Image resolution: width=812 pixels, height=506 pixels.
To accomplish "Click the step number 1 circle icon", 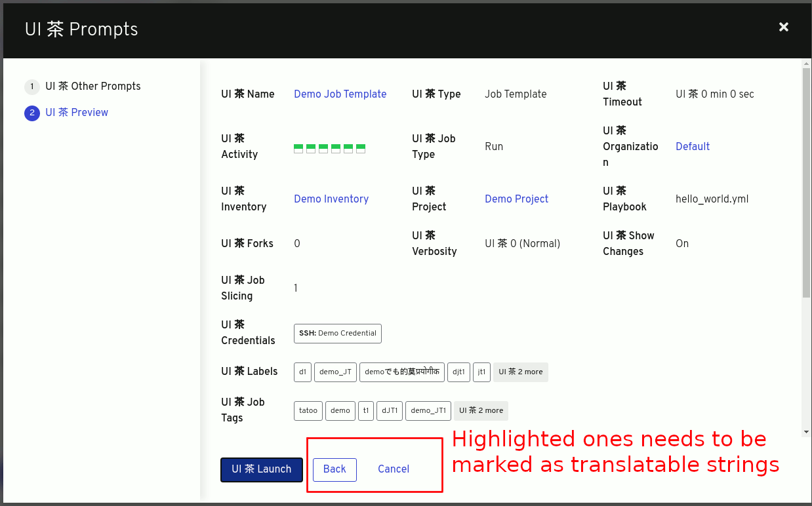I will tap(32, 87).
